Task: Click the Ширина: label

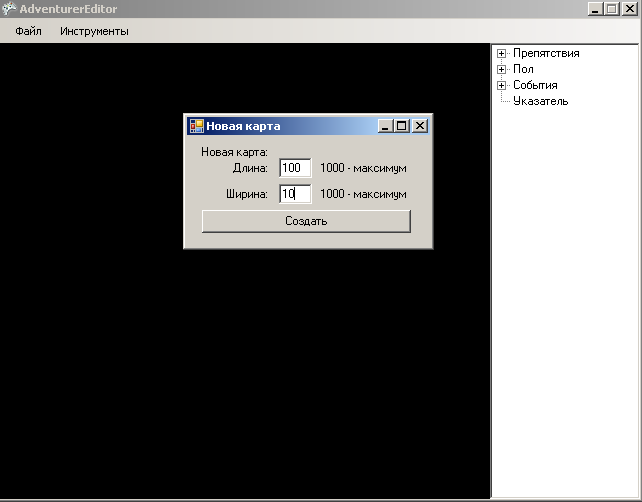Action: [246, 194]
